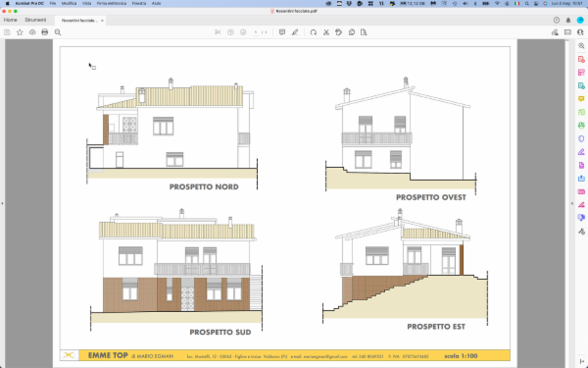Print the document using the printer icon
This screenshot has width=588, height=368.
45,32
